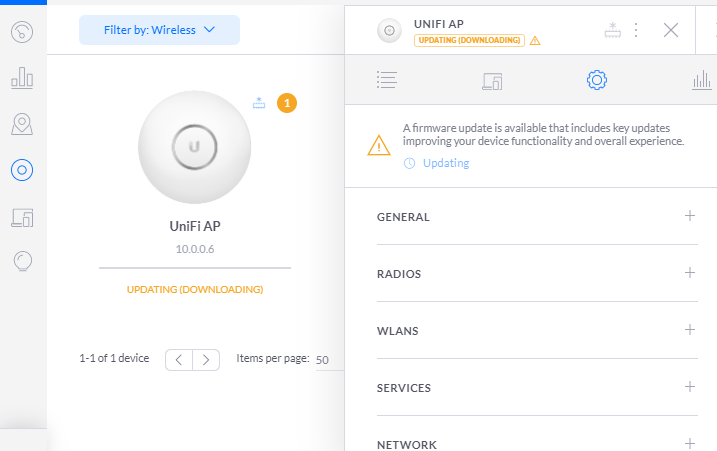The width and height of the screenshot is (717, 451).
Task: Switch to the Details list tab
Action: tap(387, 81)
